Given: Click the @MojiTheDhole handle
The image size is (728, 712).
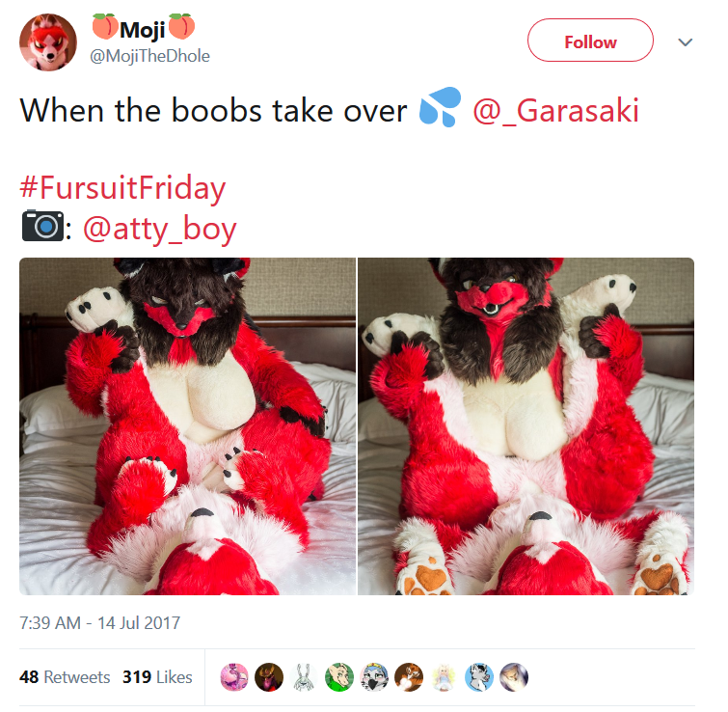Looking at the screenshot, I should tap(149, 56).
